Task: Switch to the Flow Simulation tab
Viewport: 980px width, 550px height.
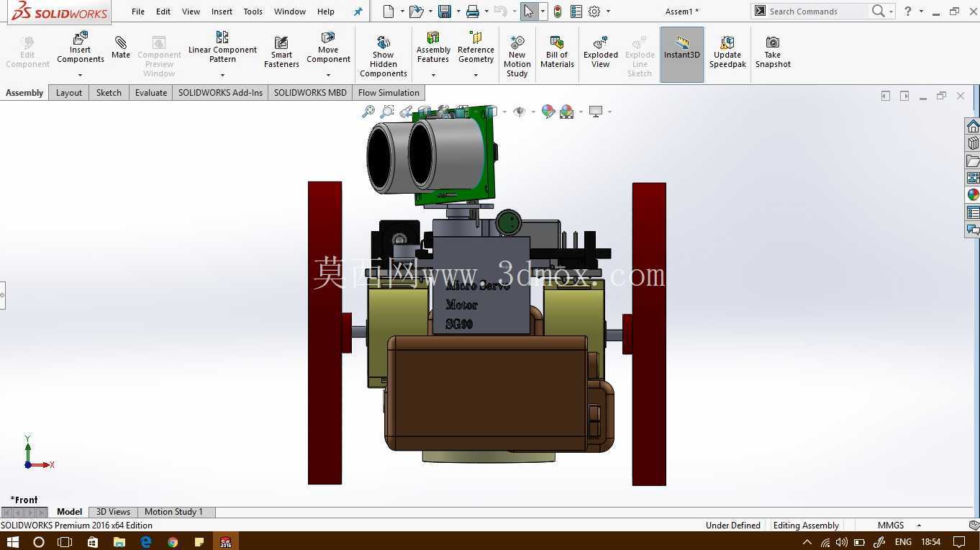Action: [x=389, y=93]
